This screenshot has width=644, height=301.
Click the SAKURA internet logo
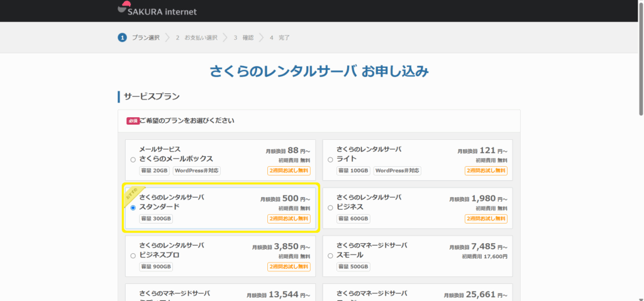tap(157, 10)
